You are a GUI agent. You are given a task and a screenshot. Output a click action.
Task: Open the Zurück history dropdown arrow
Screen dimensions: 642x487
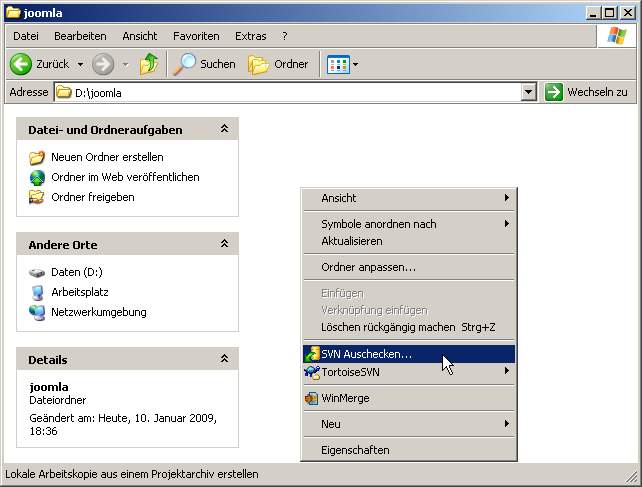pos(80,64)
